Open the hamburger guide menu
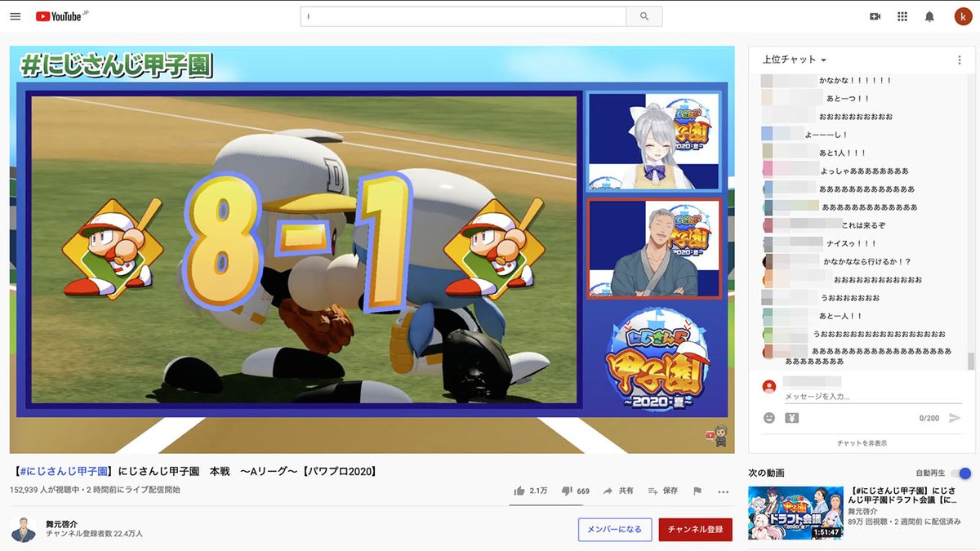This screenshot has height=551, width=980. 15,16
